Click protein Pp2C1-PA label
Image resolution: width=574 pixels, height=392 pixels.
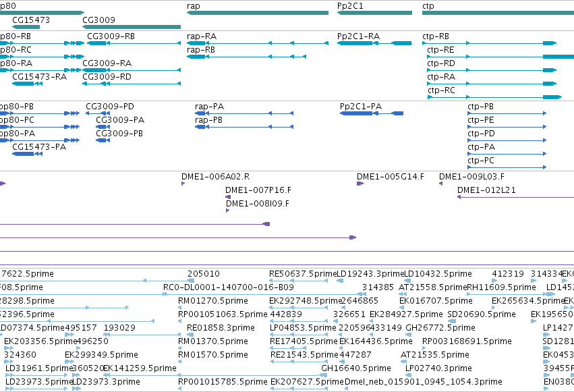(x=361, y=107)
